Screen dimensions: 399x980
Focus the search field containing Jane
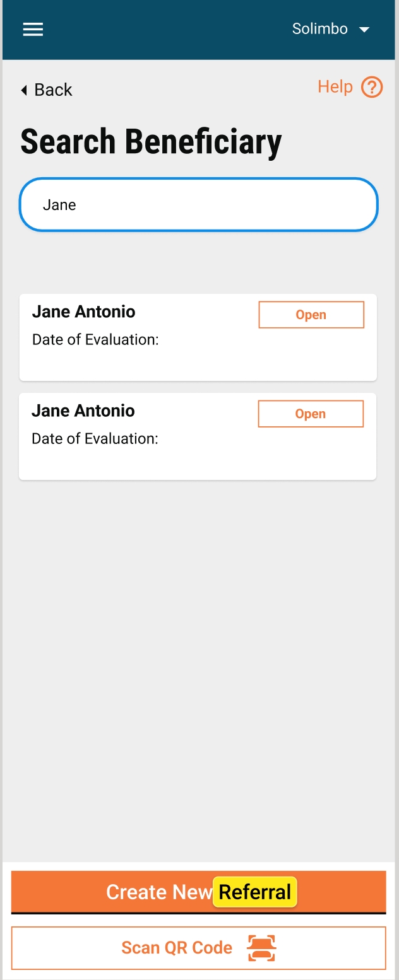tap(198, 205)
